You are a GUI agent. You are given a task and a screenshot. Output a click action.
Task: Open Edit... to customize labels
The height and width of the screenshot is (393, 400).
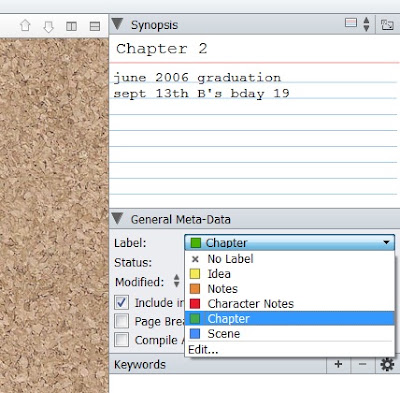coord(289,350)
